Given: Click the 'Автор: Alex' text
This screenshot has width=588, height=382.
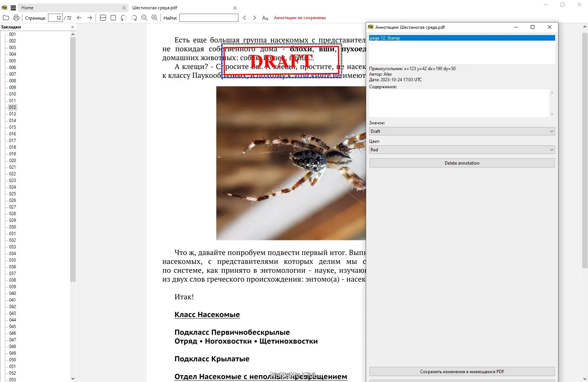Looking at the screenshot, I should 381,74.
